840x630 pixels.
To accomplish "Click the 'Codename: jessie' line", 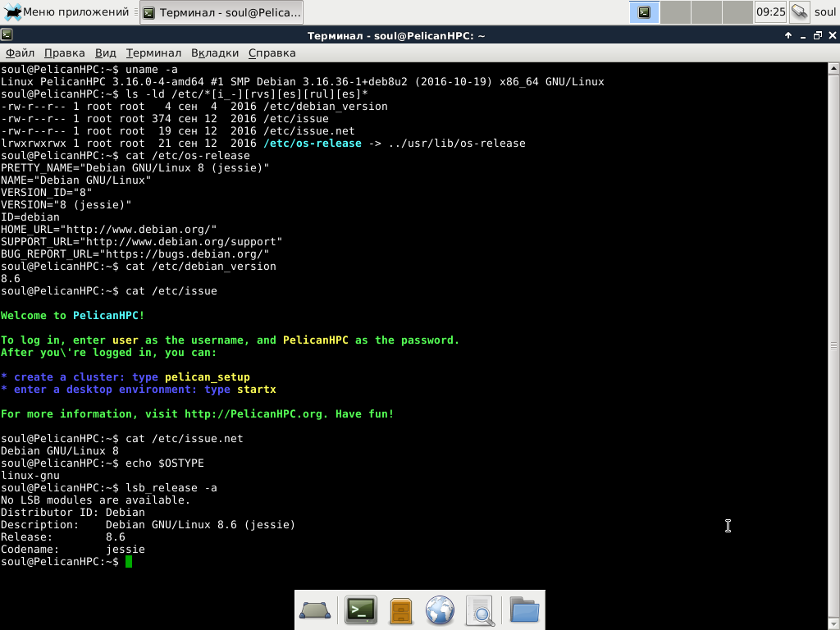I will pyautogui.click(x=73, y=549).
